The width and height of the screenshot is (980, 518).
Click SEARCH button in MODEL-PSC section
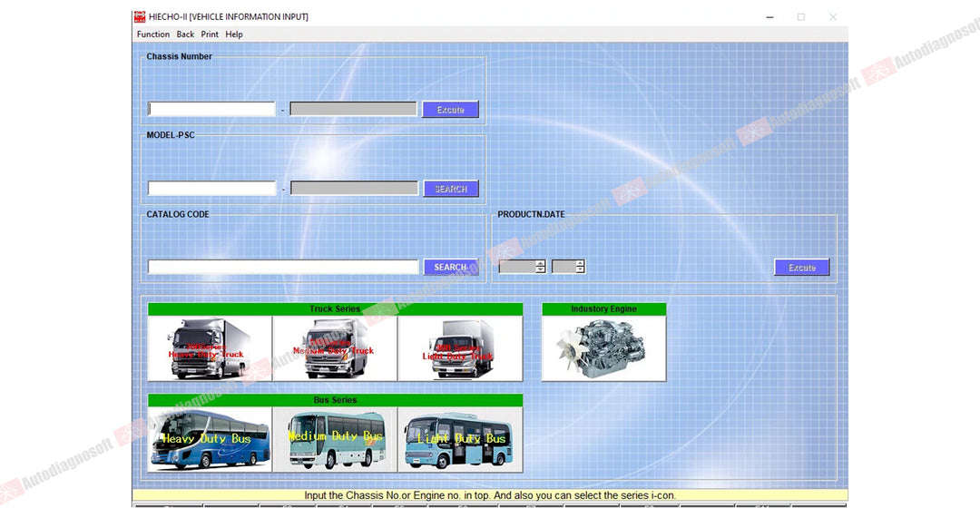(x=451, y=189)
